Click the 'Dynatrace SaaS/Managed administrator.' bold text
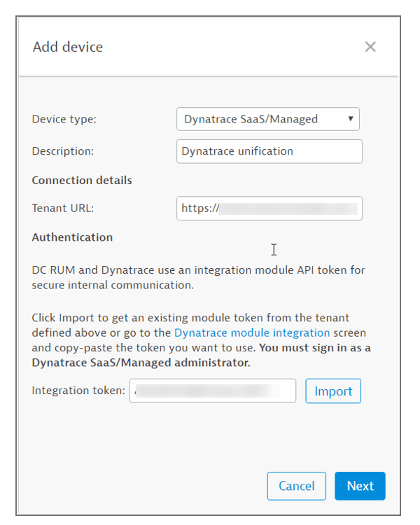The image size is (420, 525). tap(141, 363)
